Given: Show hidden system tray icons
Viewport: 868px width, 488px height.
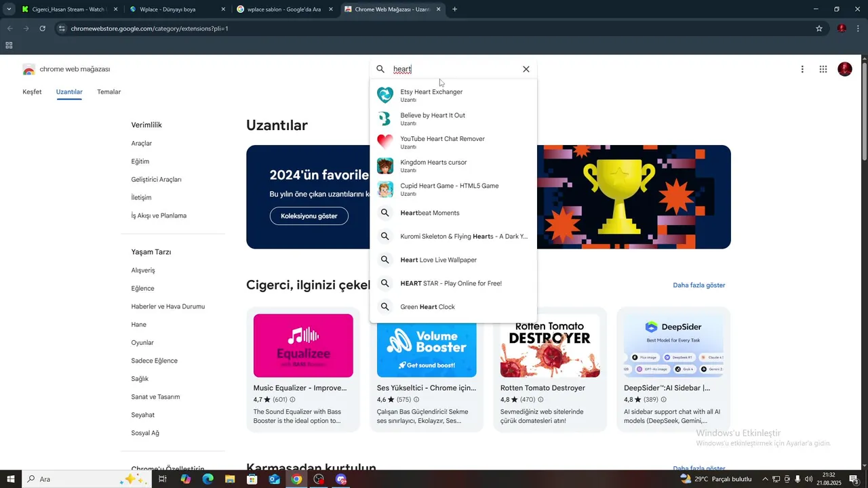Looking at the screenshot, I should click(x=765, y=479).
